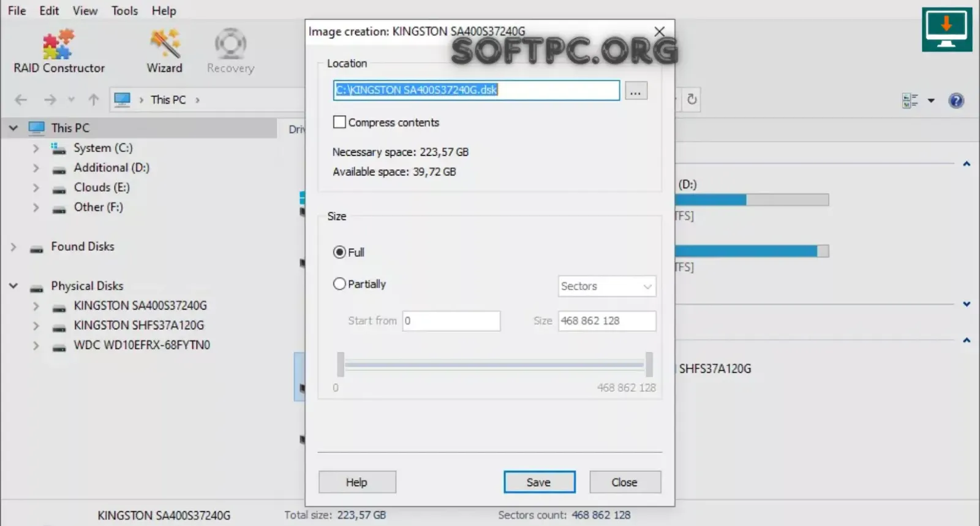The image size is (980, 526).
Task: Click the Close button in dialog
Action: click(x=625, y=482)
